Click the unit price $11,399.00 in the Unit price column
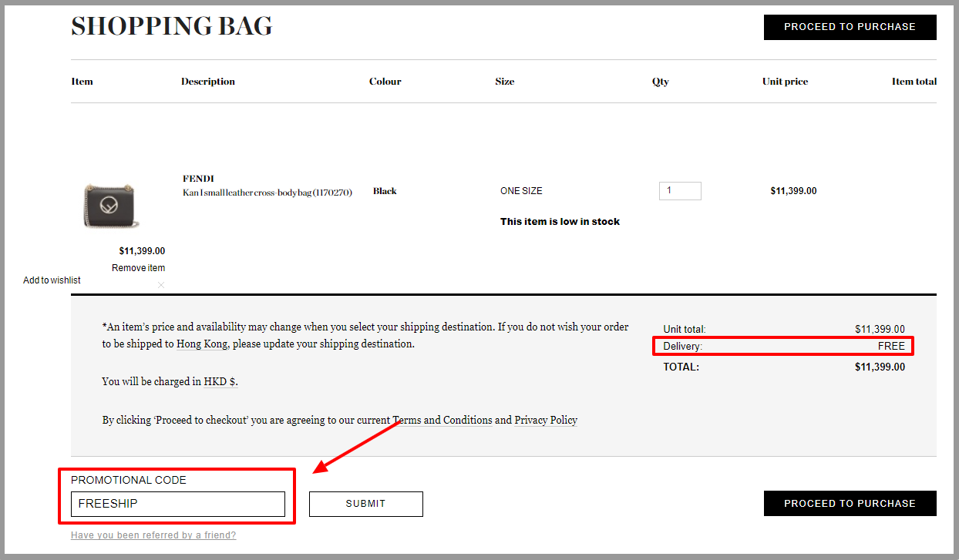 click(x=793, y=191)
